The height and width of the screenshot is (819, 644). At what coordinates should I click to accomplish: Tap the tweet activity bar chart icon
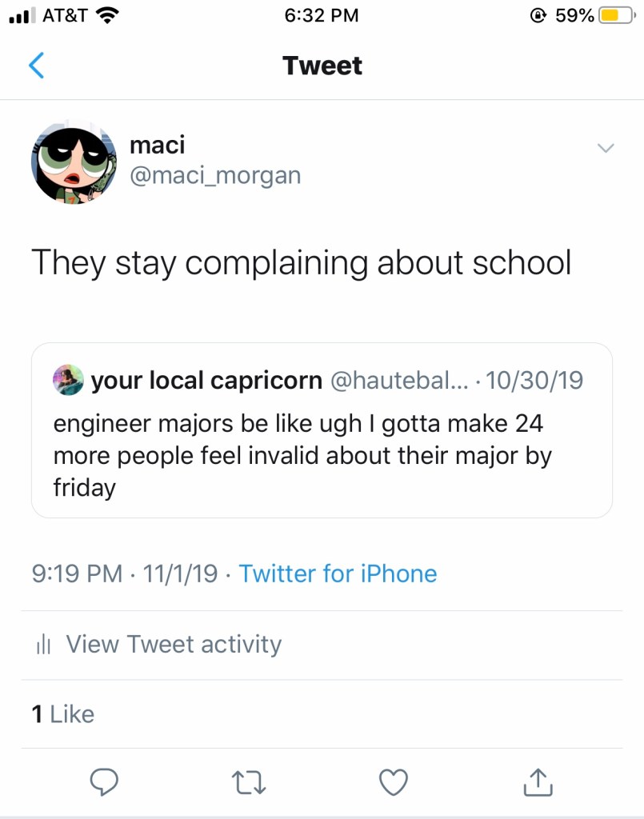pos(44,645)
